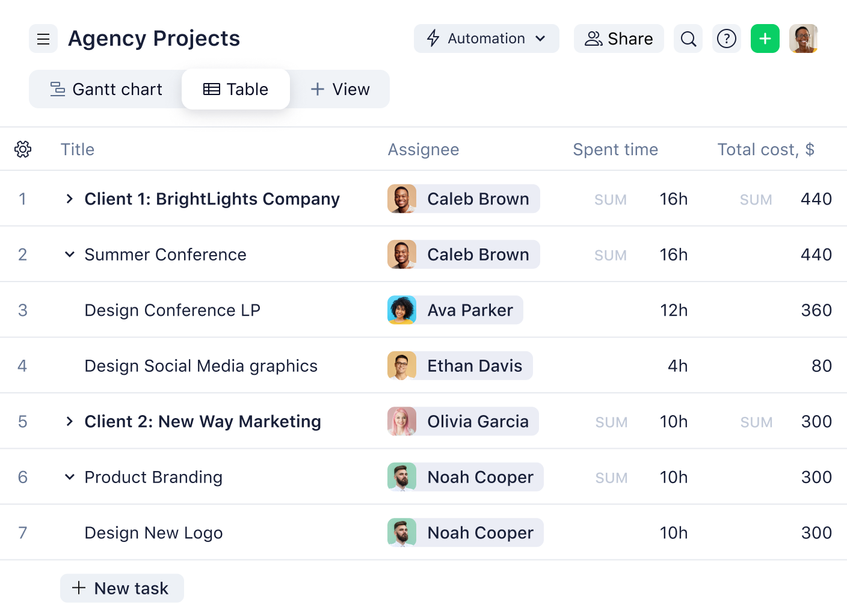Screen dimensions: 847x616
Task: Click the search magnifier icon
Action: (x=688, y=38)
